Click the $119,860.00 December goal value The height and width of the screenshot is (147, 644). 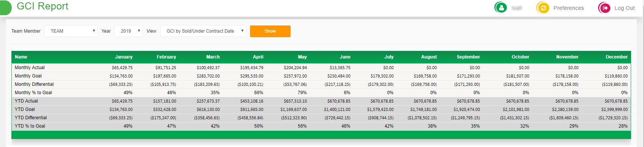click(616, 76)
